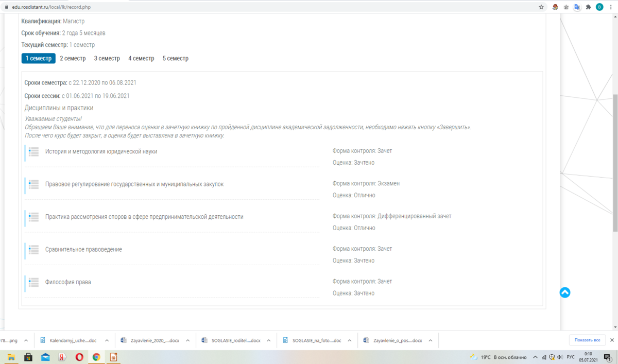Launch Opera browser from the taskbar
Screen dimensions: 618x364
[x=79, y=357]
